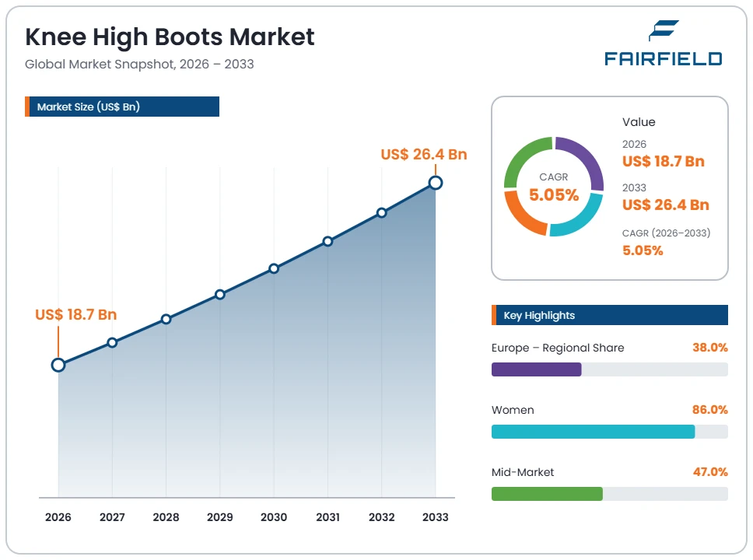
Task: Click the 2031 x-axis label
Action: coord(327,517)
